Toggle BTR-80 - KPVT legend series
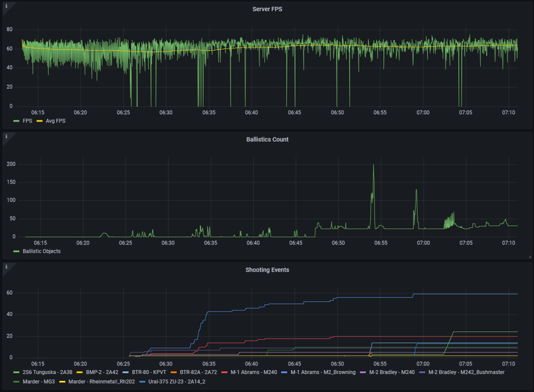This screenshot has width=534, height=392. (149, 372)
